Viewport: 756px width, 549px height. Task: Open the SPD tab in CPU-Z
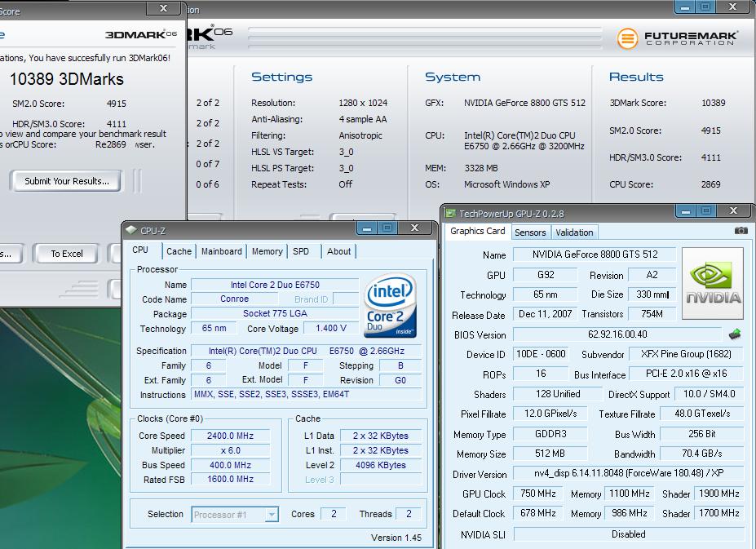(x=301, y=251)
